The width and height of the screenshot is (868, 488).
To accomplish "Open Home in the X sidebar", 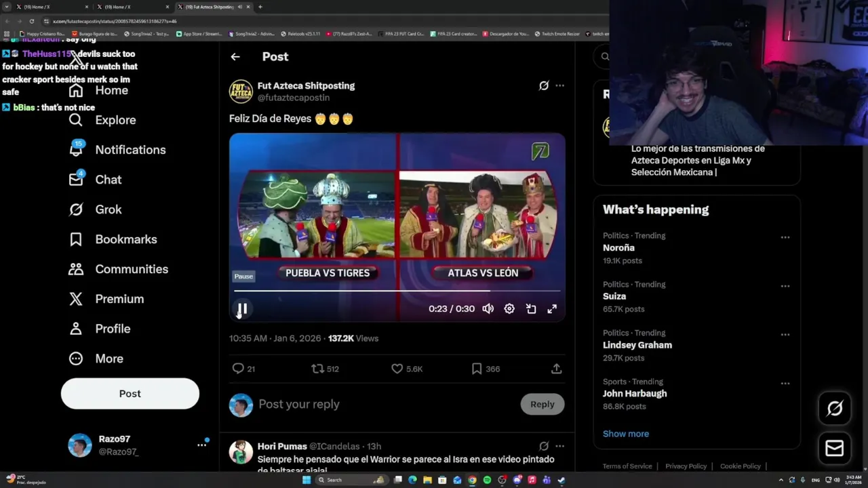I will 98,90.
